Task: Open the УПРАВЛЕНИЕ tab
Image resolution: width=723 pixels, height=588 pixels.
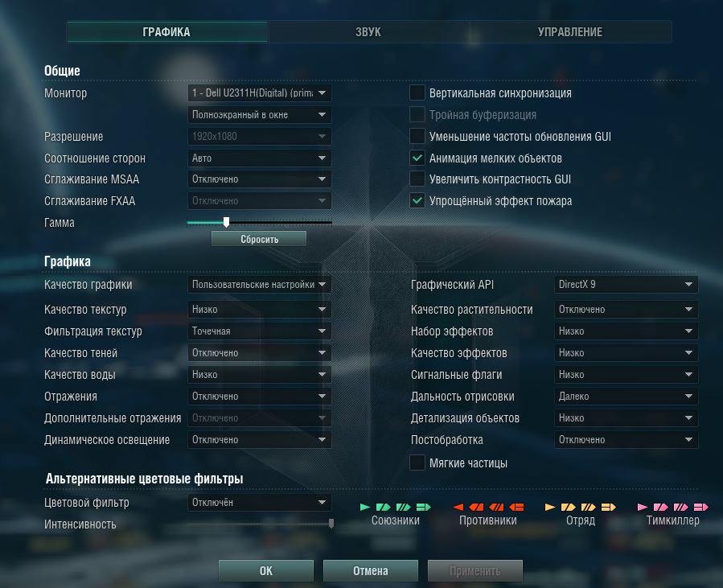Action: coord(570,32)
